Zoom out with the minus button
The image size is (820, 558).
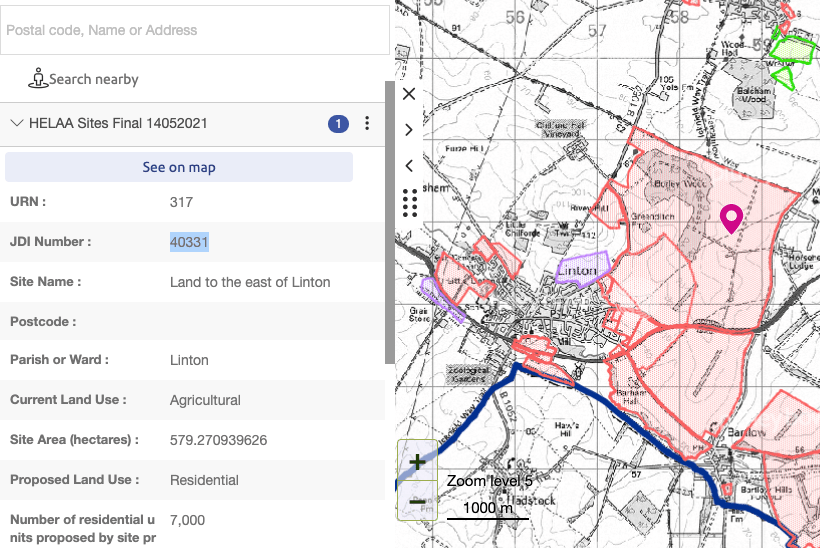[x=417, y=501]
